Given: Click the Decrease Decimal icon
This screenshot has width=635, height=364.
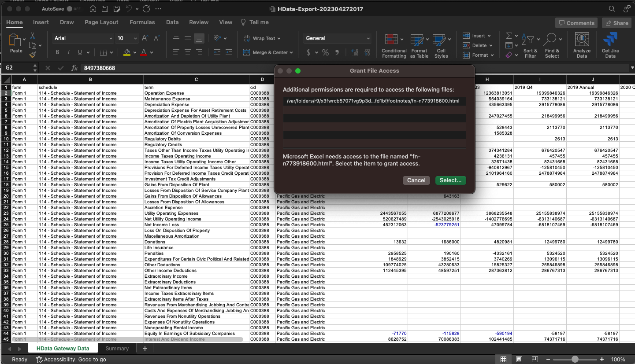Looking at the screenshot, I should tap(367, 52).
